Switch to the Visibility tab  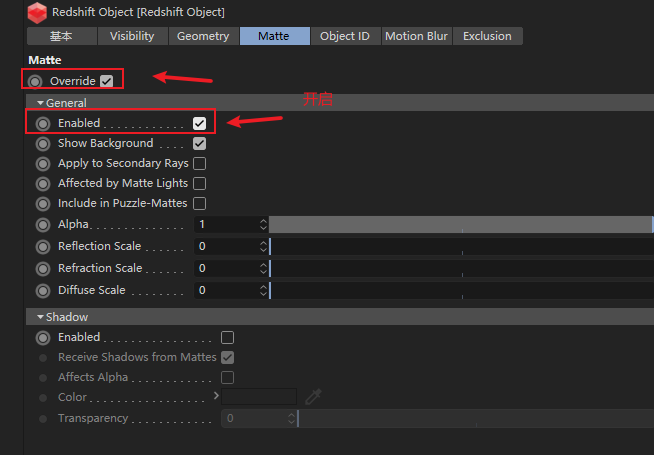[132, 36]
